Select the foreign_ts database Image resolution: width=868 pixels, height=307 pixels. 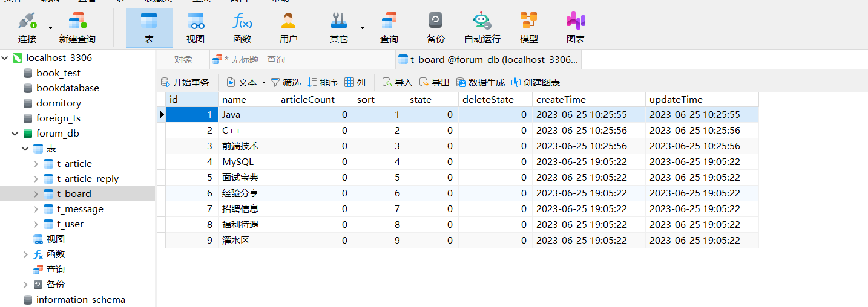click(x=58, y=118)
